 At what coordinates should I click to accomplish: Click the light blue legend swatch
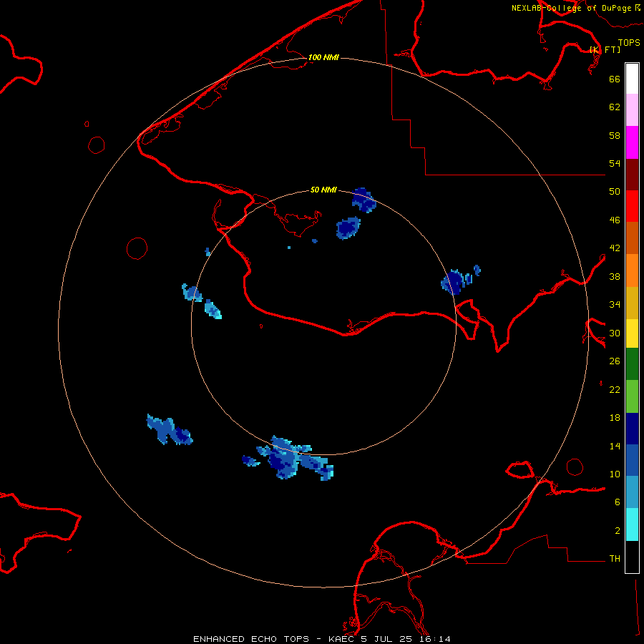click(x=632, y=492)
